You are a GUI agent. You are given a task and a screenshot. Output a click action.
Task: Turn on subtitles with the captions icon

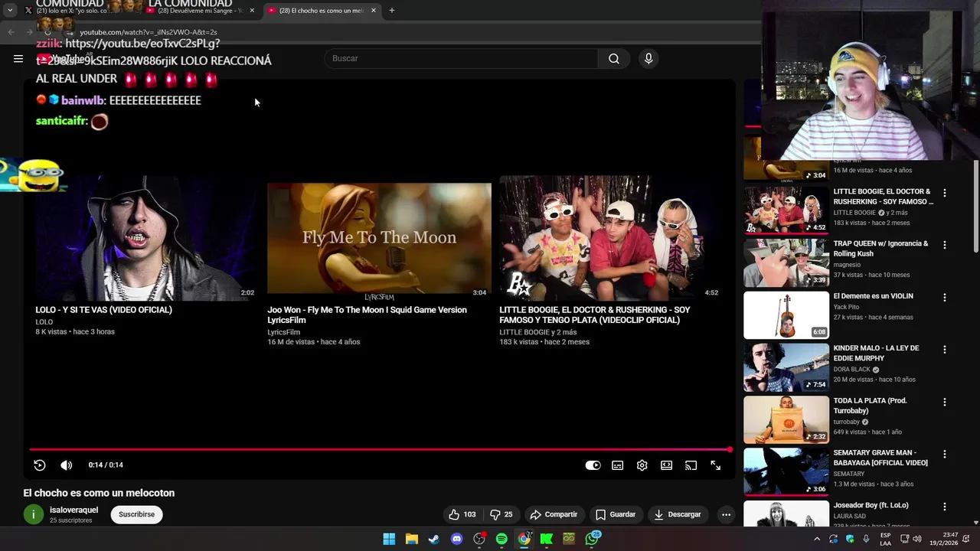[618, 465]
